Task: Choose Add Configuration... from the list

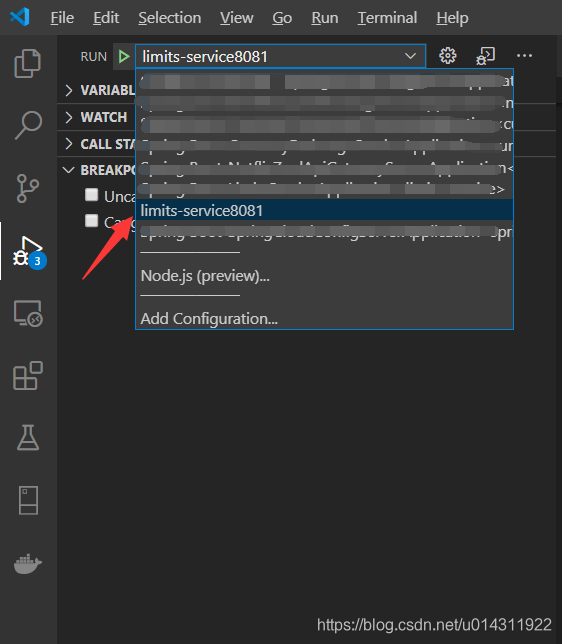Action: click(324, 318)
